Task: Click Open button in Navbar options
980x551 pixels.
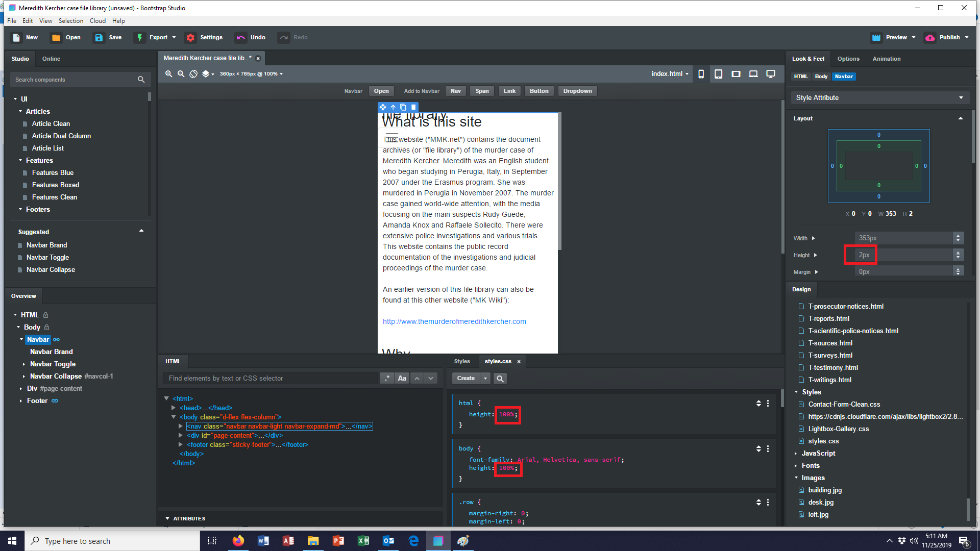Action: 381,91
